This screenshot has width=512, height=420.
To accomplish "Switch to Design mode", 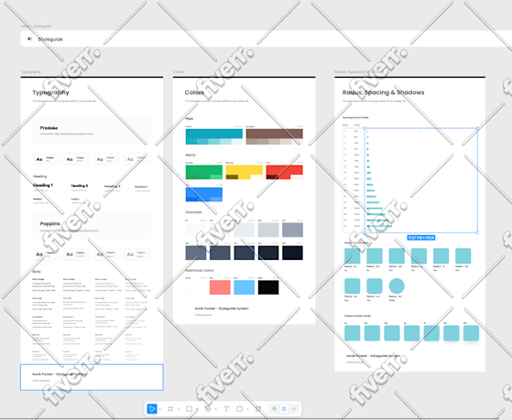I will point(284,409).
